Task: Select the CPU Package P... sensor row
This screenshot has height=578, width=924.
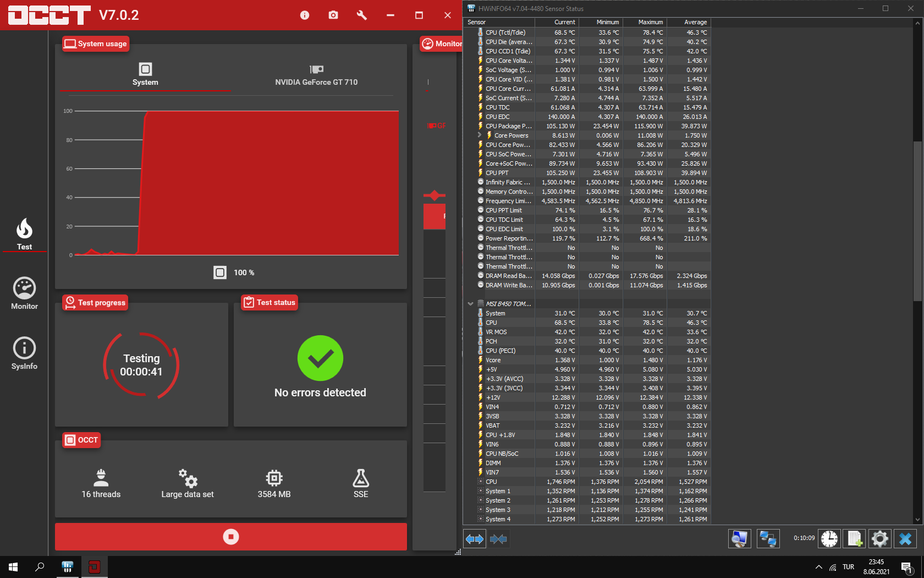Action: 587,126
